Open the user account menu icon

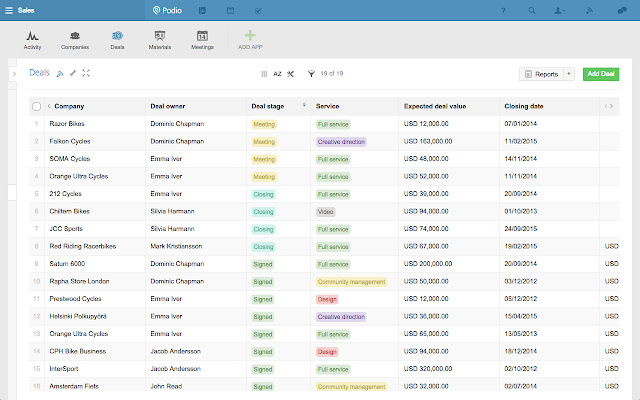(559, 11)
